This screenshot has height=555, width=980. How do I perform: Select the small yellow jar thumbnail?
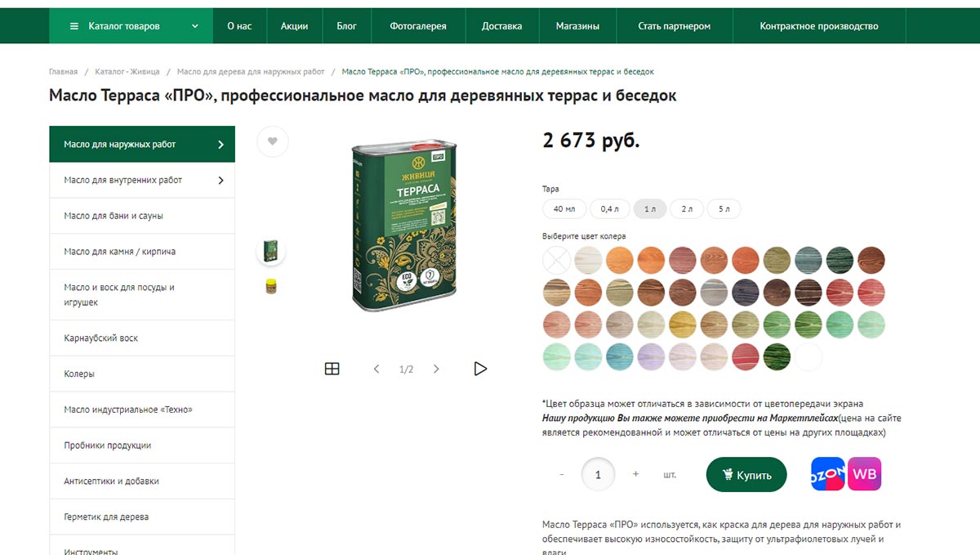pos(271,286)
